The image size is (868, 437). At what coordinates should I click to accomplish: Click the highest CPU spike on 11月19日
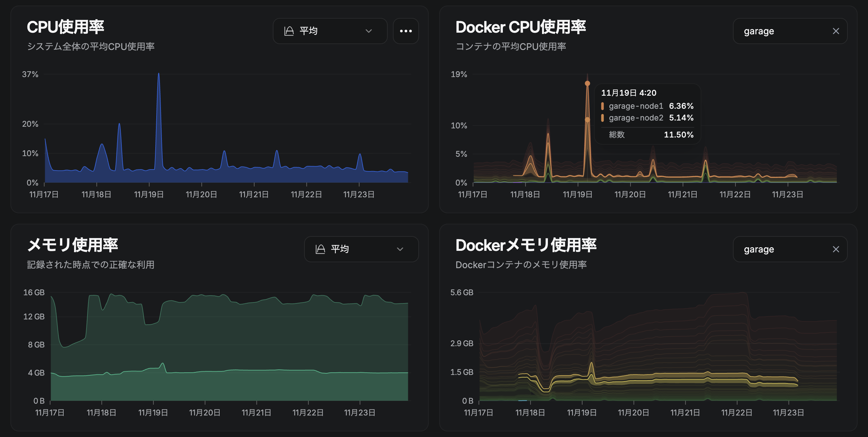pyautogui.click(x=159, y=74)
